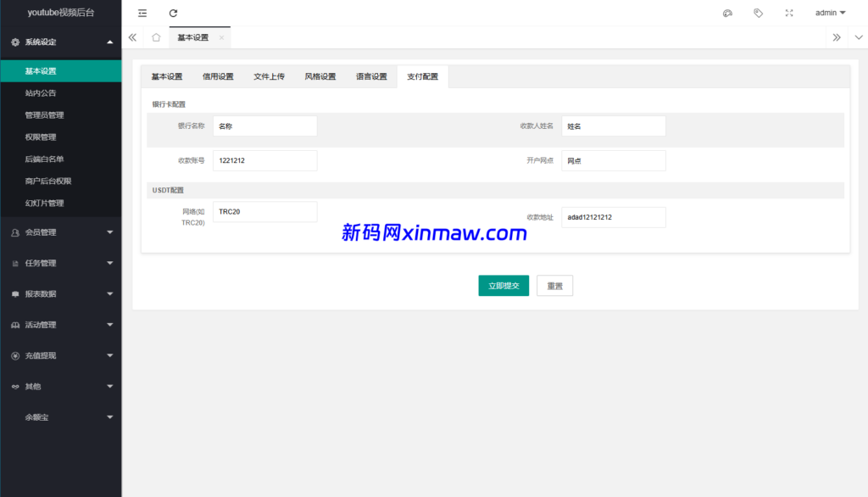
Task: Open the tab operations dropdown chevron
Action: 859,37
